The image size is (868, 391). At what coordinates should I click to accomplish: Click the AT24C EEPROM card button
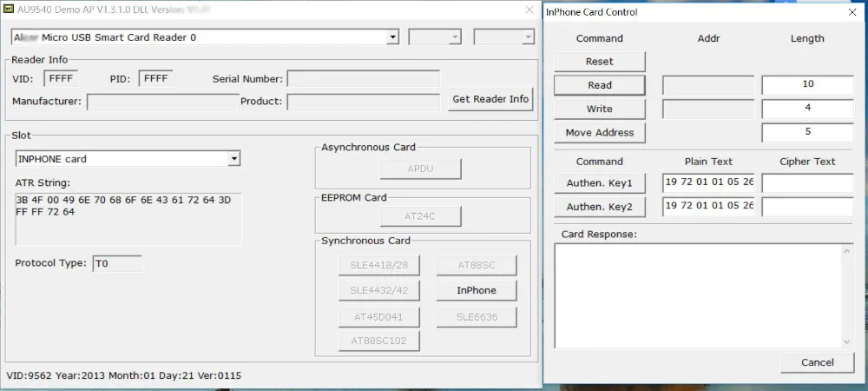420,216
